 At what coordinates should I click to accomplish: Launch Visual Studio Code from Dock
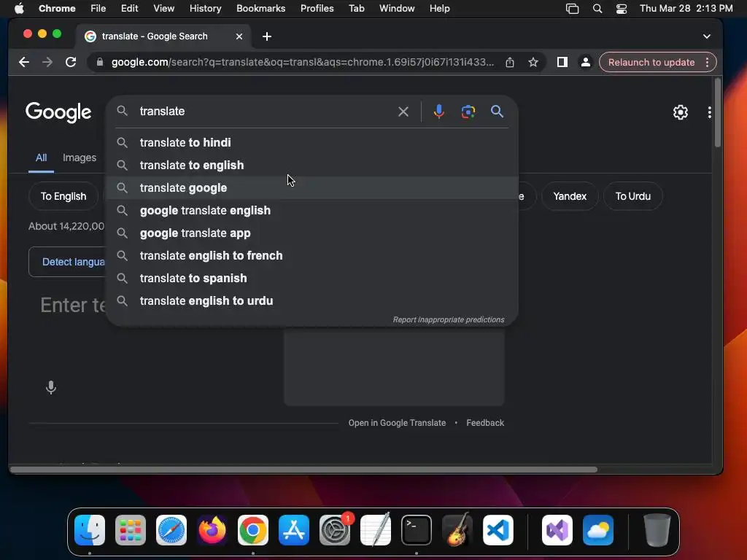click(498, 530)
